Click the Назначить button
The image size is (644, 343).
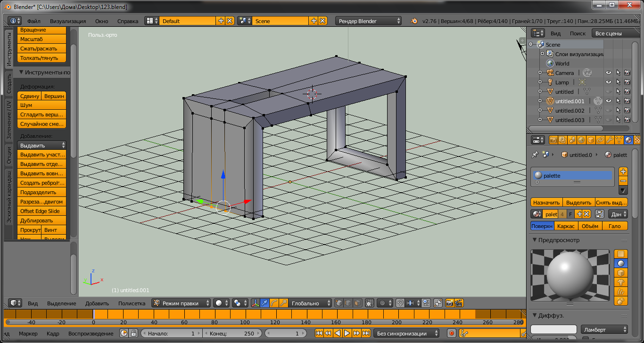click(x=547, y=202)
